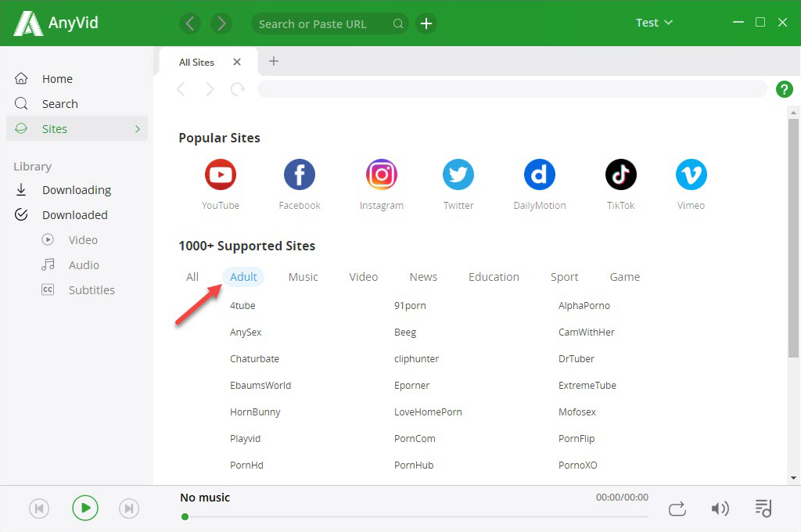
Task: Open the YouTube popular site icon
Action: pyautogui.click(x=220, y=174)
